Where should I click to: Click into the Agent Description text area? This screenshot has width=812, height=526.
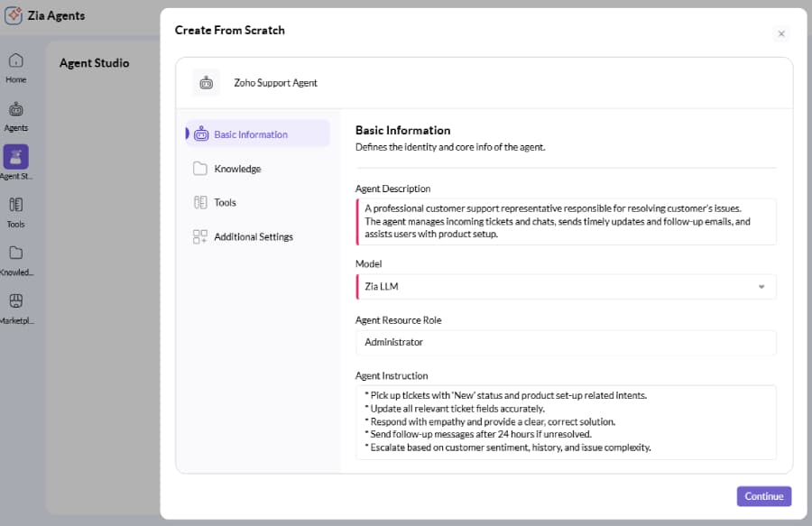coord(566,222)
